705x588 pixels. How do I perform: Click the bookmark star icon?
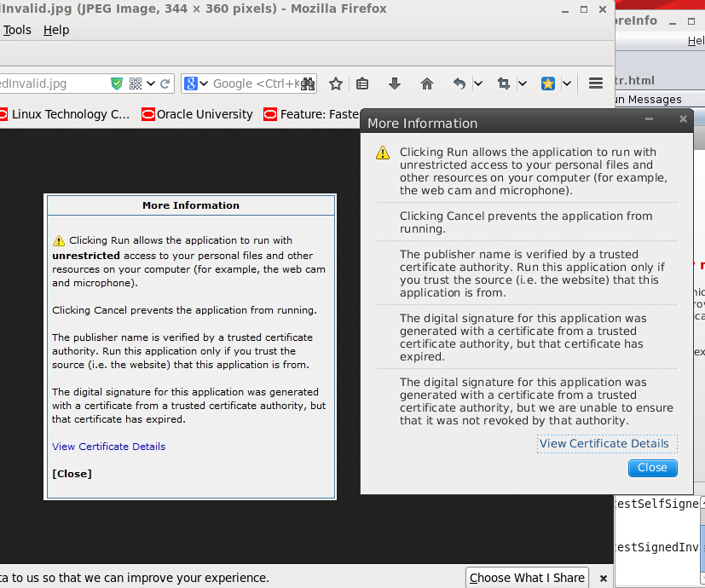click(336, 84)
